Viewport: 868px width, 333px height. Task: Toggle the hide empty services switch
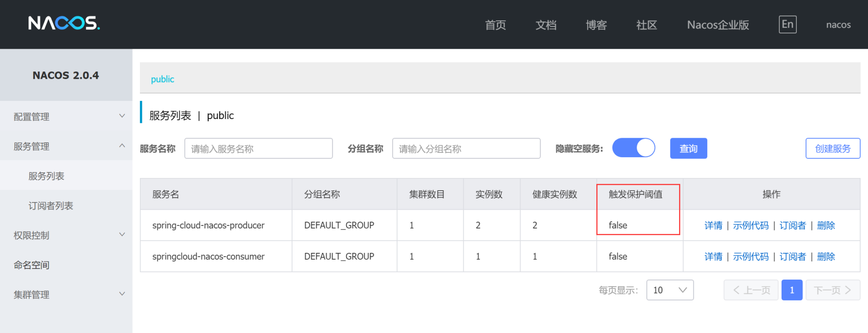634,148
